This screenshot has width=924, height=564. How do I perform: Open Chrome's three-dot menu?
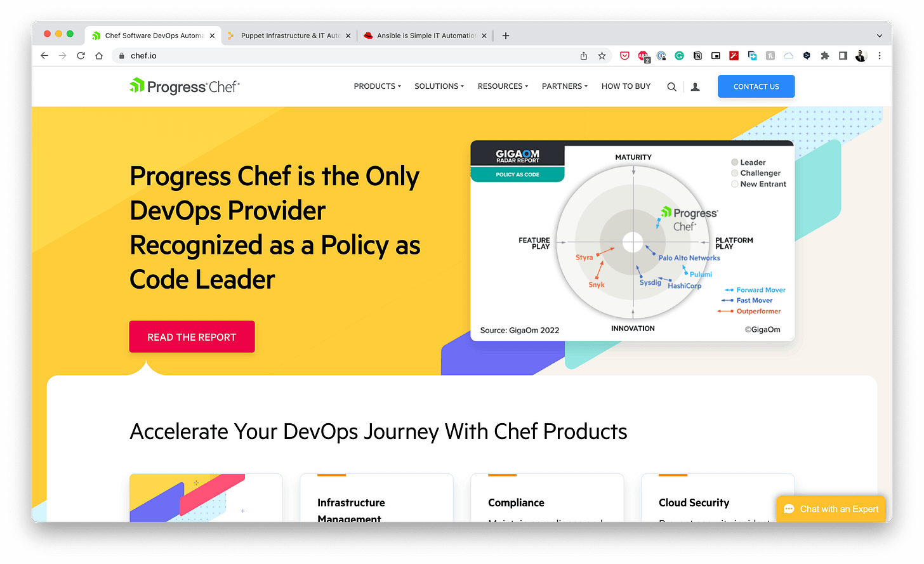click(x=880, y=56)
